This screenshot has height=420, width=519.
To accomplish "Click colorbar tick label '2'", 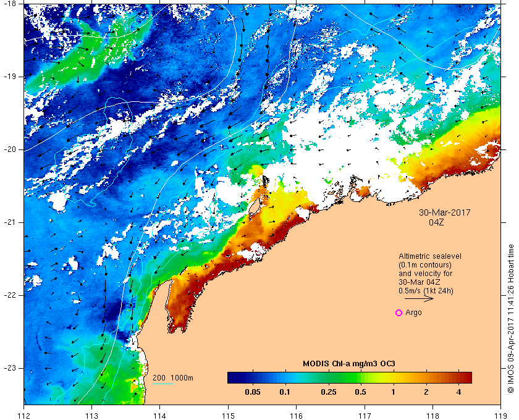I will tap(426, 392).
